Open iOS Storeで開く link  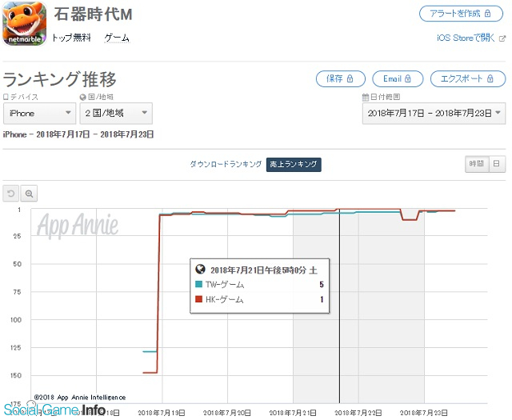pyautogui.click(x=466, y=38)
